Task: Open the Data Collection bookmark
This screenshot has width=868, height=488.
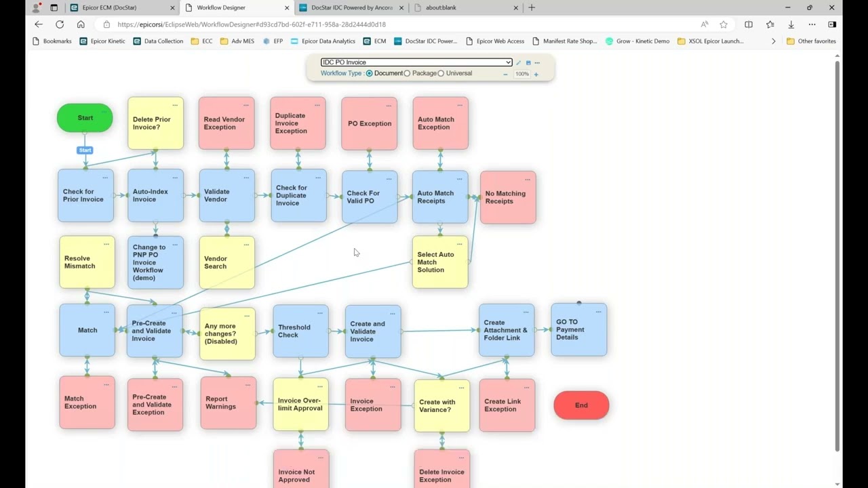Action: (x=158, y=41)
